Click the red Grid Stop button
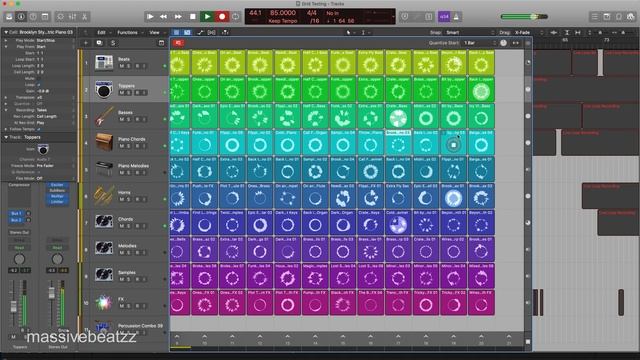 pyautogui.click(x=178, y=43)
